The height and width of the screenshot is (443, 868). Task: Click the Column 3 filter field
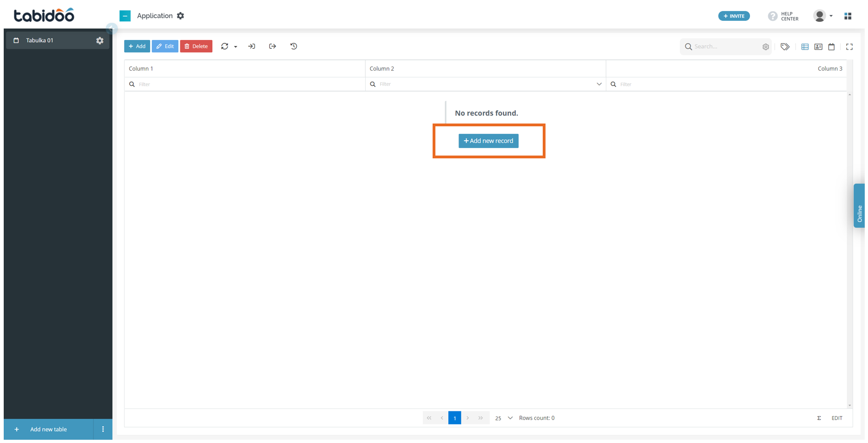(726, 84)
